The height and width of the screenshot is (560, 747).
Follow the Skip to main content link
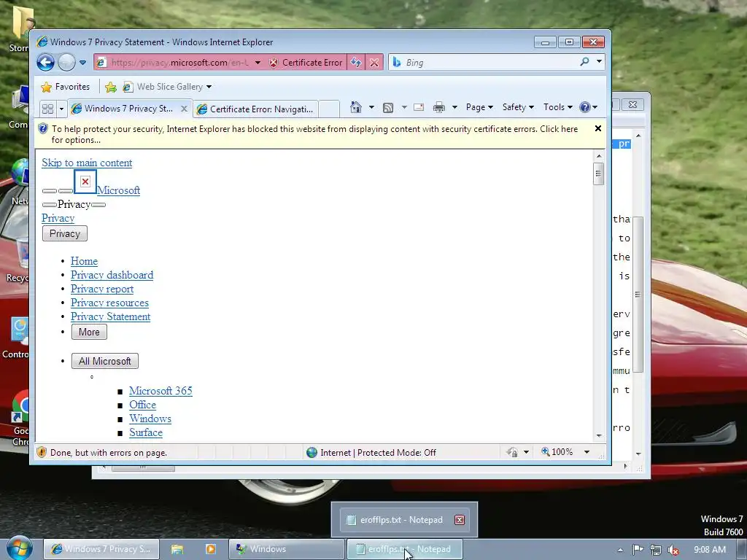pos(87,163)
